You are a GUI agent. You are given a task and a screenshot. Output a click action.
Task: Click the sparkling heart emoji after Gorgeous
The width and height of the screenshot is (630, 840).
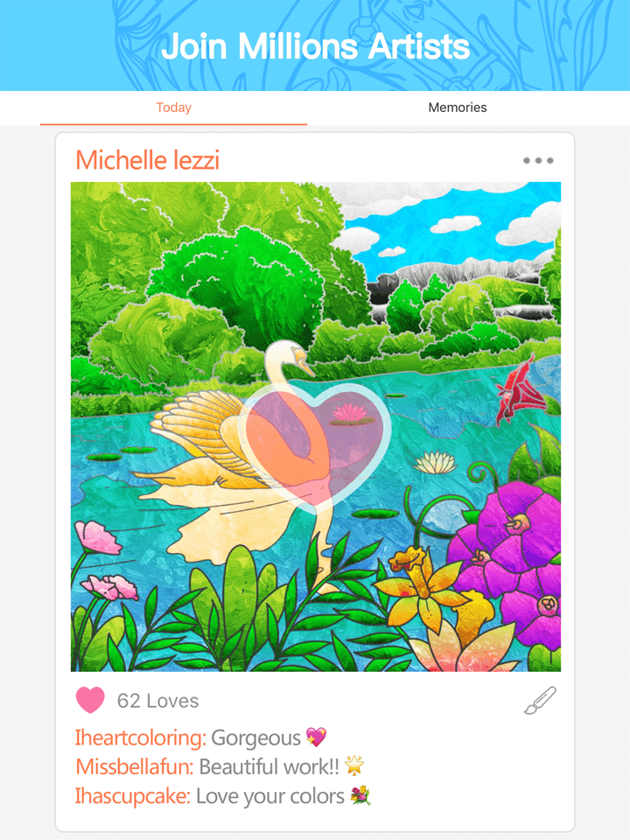point(316,738)
